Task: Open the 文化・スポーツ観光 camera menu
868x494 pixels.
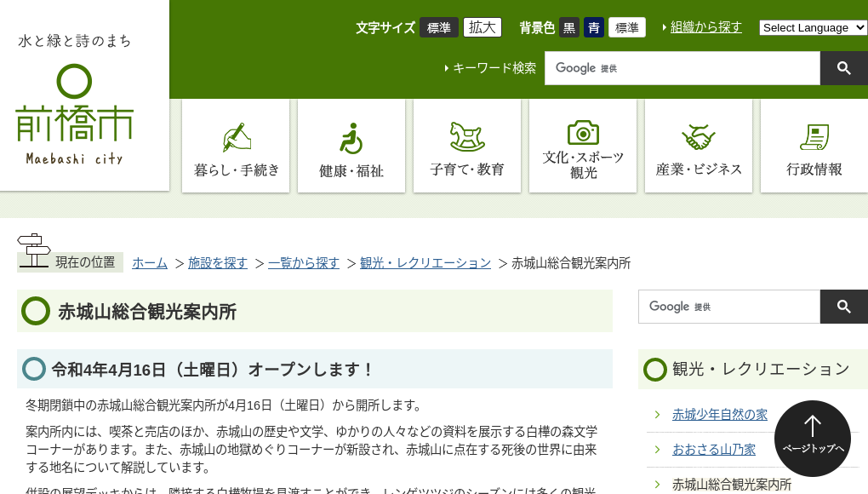Action: click(x=583, y=146)
